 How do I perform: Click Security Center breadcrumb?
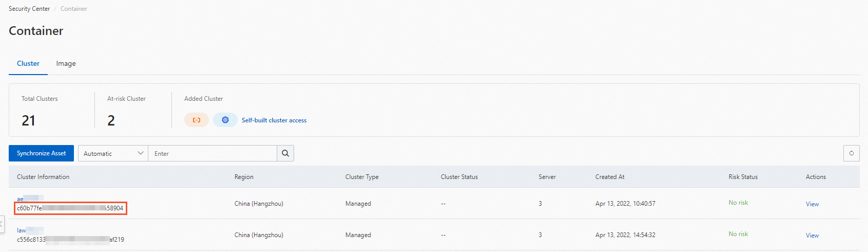point(29,9)
